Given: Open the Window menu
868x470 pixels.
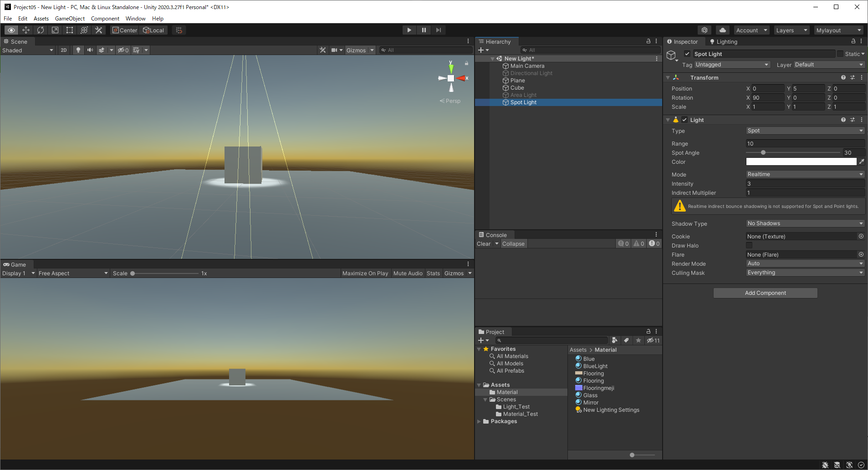Looking at the screenshot, I should click(135, 19).
